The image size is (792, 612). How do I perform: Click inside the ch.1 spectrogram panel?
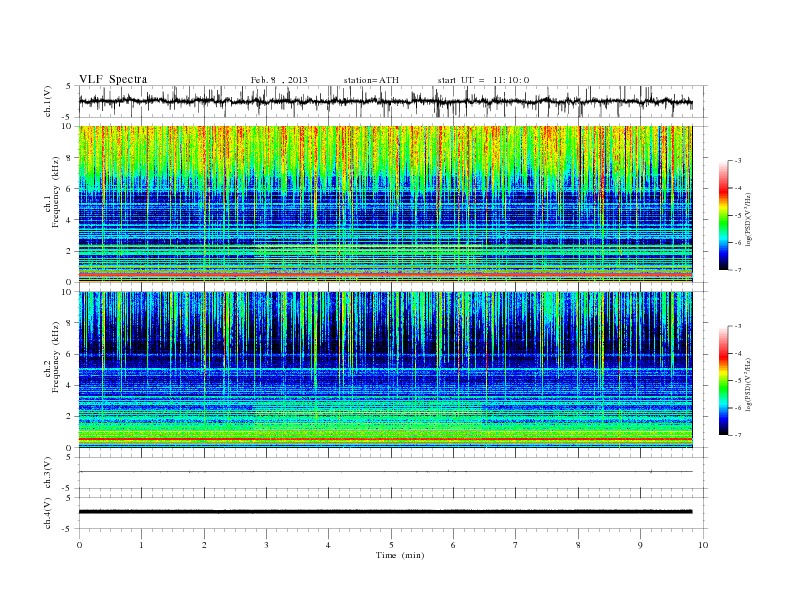(x=385, y=204)
